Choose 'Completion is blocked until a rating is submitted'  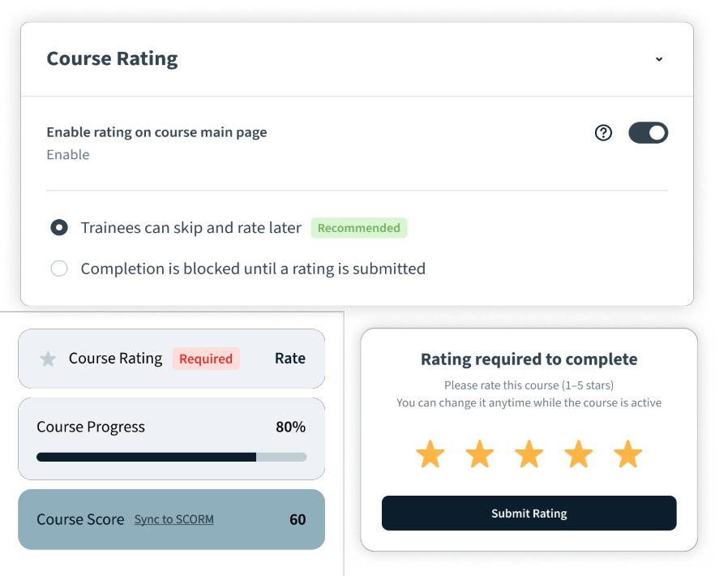(x=59, y=269)
